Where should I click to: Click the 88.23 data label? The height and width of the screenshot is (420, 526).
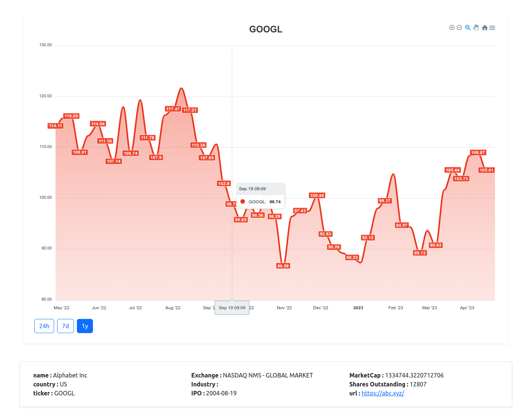(352, 257)
